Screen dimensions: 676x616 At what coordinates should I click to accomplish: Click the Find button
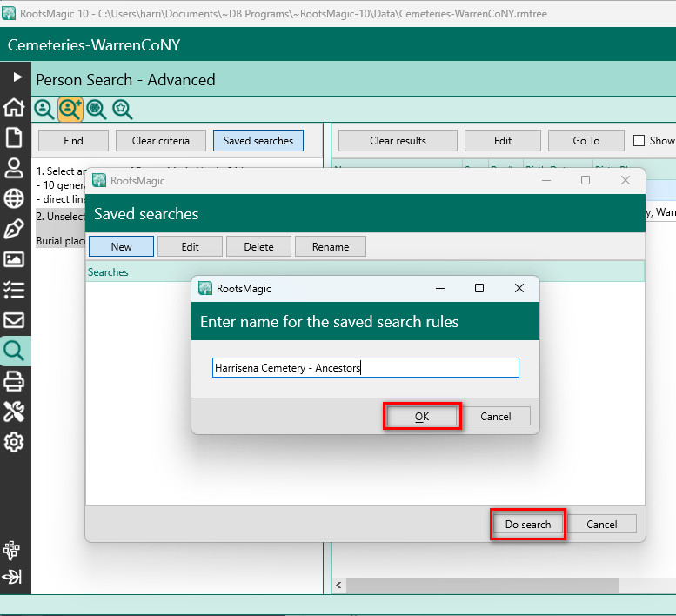(73, 141)
